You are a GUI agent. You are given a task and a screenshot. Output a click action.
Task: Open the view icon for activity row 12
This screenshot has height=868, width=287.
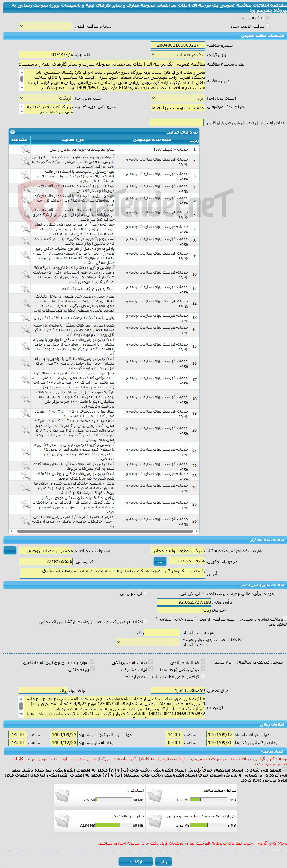[x=25, y=303]
